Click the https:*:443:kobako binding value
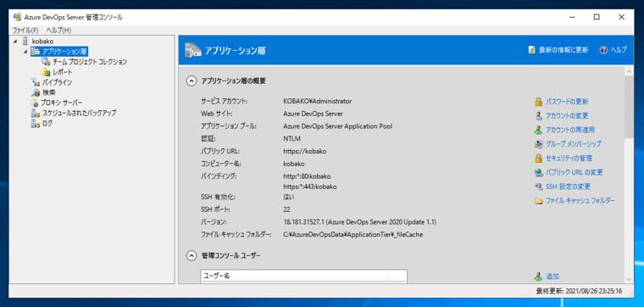The height and width of the screenshot is (307, 644). tap(309, 187)
